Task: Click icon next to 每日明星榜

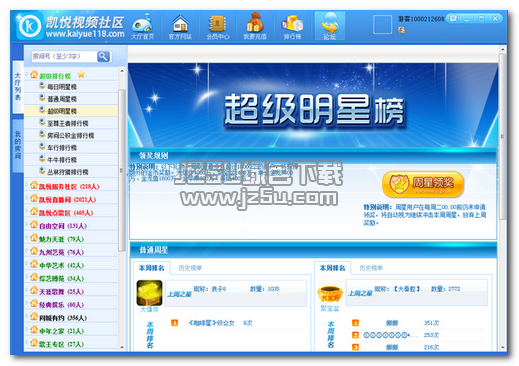Action: coord(42,86)
